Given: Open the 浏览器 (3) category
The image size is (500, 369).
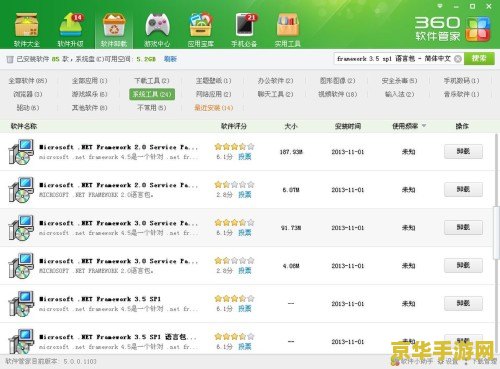Looking at the screenshot, I should point(28,94).
